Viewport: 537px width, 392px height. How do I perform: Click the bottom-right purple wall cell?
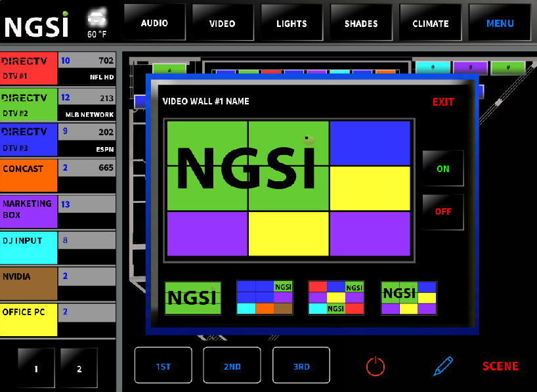point(370,234)
